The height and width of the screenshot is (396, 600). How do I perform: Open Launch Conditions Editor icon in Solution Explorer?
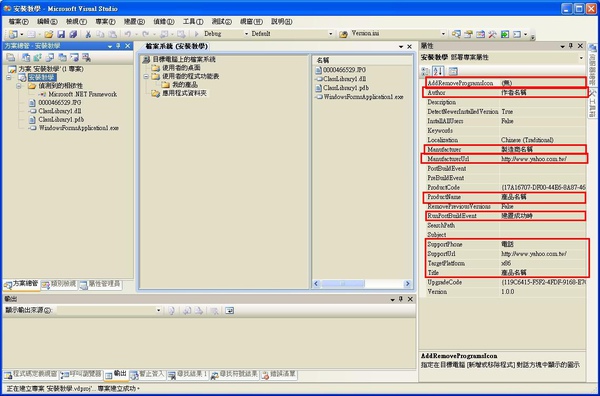86,58
